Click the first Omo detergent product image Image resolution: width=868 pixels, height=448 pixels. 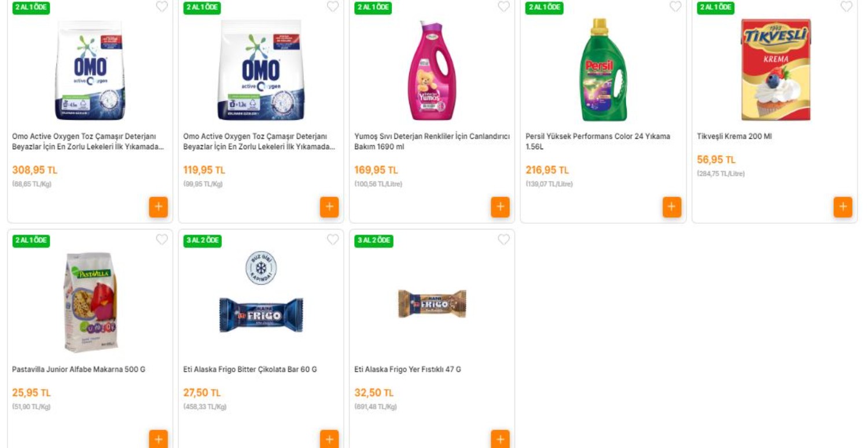point(90,69)
